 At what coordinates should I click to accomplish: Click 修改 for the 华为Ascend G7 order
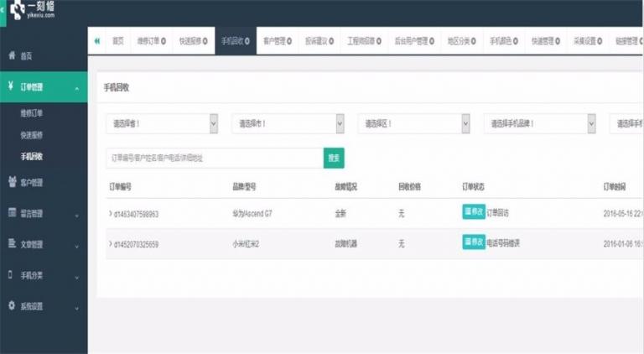[473, 212]
